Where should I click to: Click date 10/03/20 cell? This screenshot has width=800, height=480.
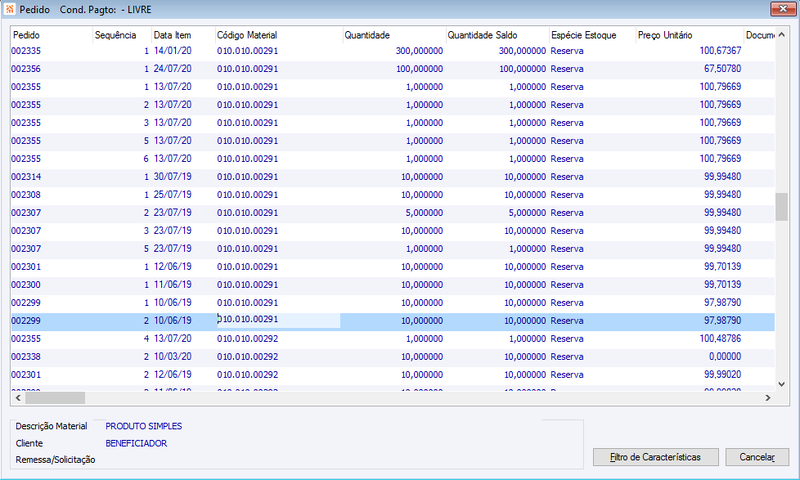pyautogui.click(x=172, y=357)
